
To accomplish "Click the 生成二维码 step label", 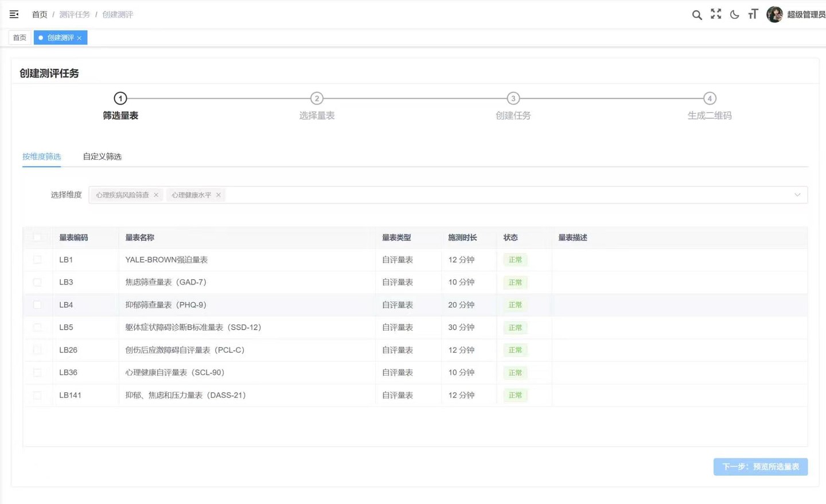I will (710, 115).
